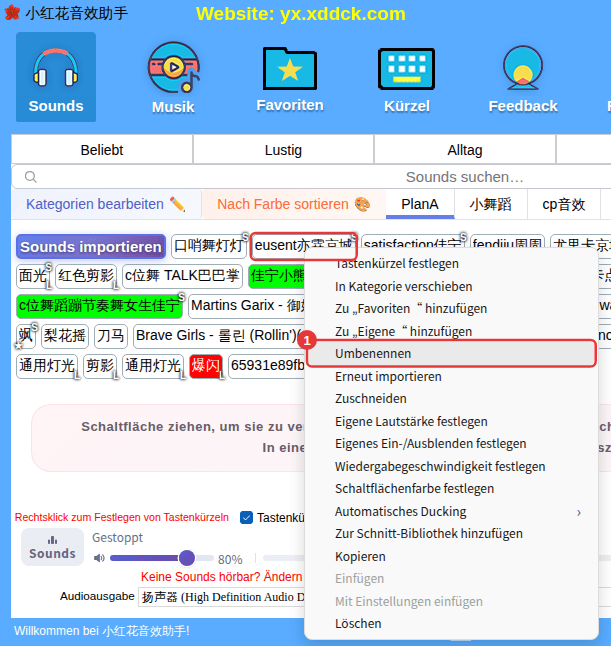Select Zu „Eigene“ hinzufügen
611x646 pixels.
point(403,331)
